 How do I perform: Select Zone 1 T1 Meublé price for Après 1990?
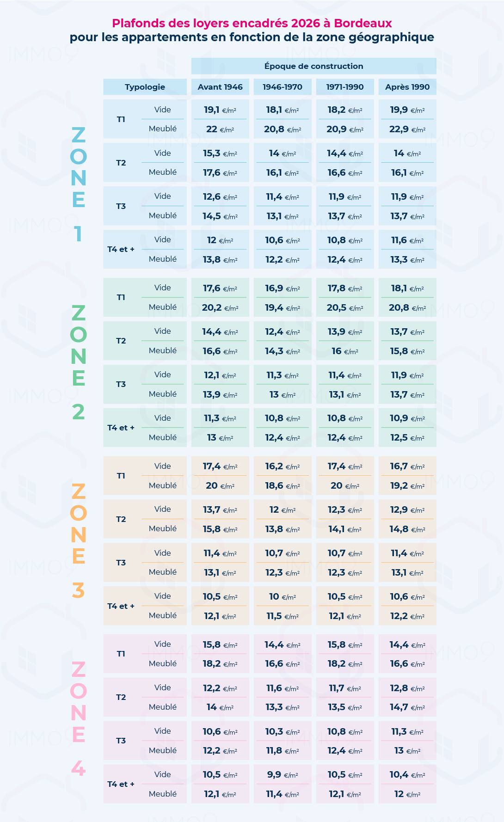coord(407,129)
